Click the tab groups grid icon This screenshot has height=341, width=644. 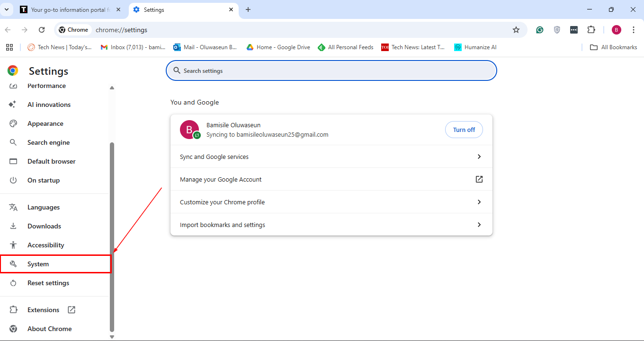pyautogui.click(x=9, y=47)
